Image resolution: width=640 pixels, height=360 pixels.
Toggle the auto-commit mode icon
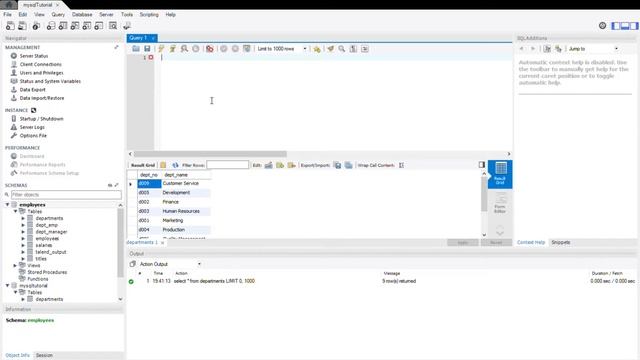pyautogui.click(x=247, y=49)
